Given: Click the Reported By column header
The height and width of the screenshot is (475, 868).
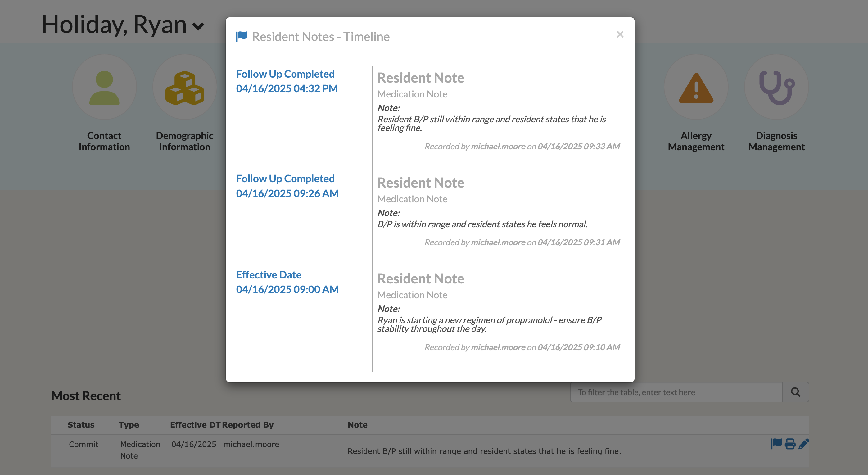Looking at the screenshot, I should (x=248, y=424).
